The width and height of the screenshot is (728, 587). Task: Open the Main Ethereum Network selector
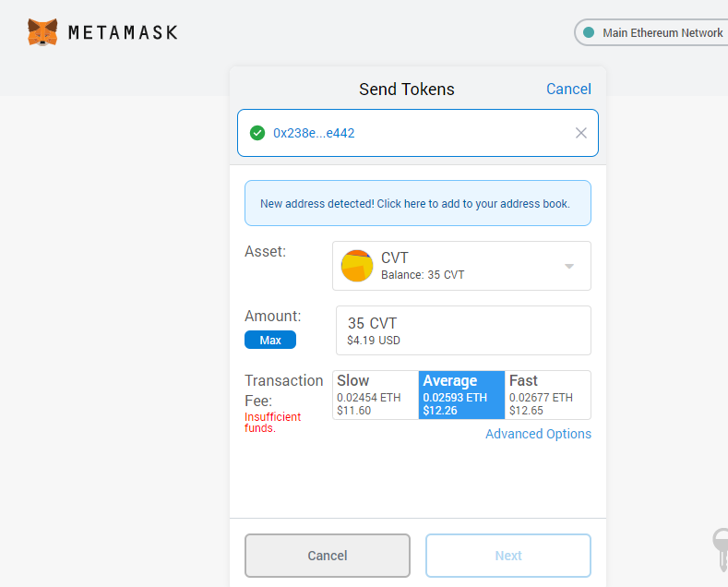click(650, 32)
